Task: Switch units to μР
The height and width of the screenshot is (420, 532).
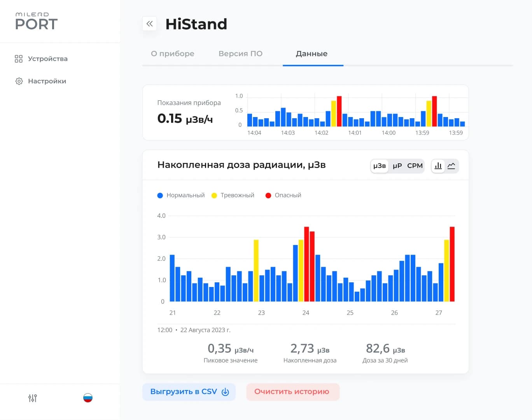Action: coord(397,166)
